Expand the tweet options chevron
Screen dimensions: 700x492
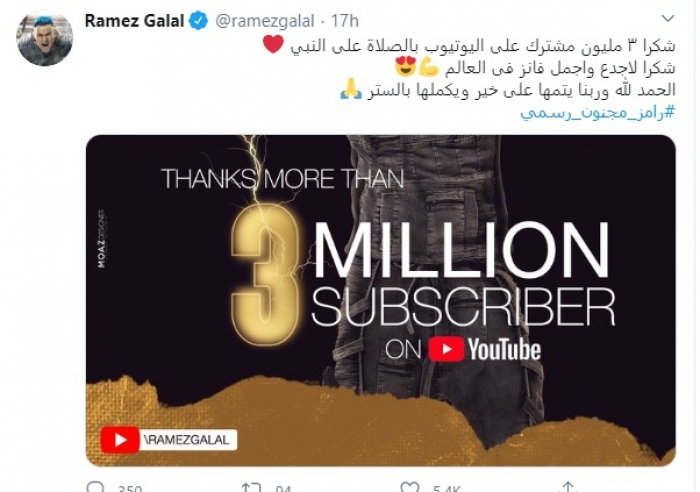pyautogui.click(x=667, y=18)
